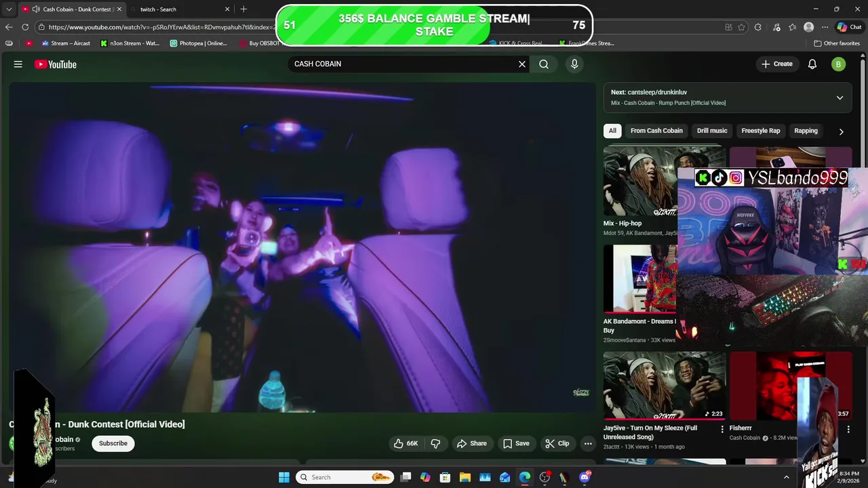Open OBS Studio from the taskbar
This screenshot has width=868, height=488.
tap(545, 477)
